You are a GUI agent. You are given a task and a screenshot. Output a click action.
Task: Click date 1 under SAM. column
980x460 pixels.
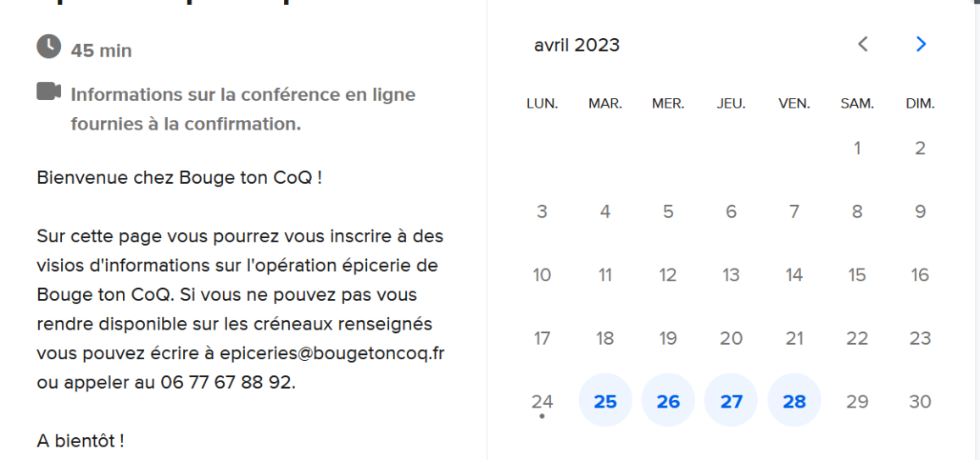tap(857, 148)
